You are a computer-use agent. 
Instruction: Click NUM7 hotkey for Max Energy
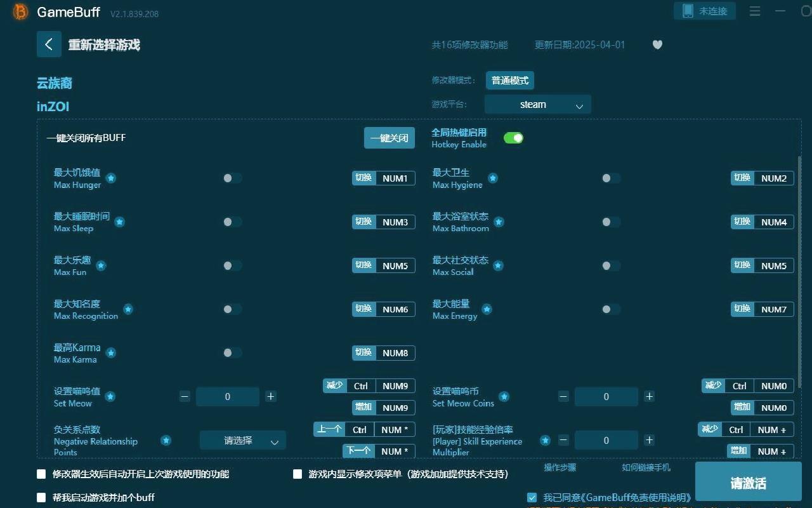click(x=763, y=309)
